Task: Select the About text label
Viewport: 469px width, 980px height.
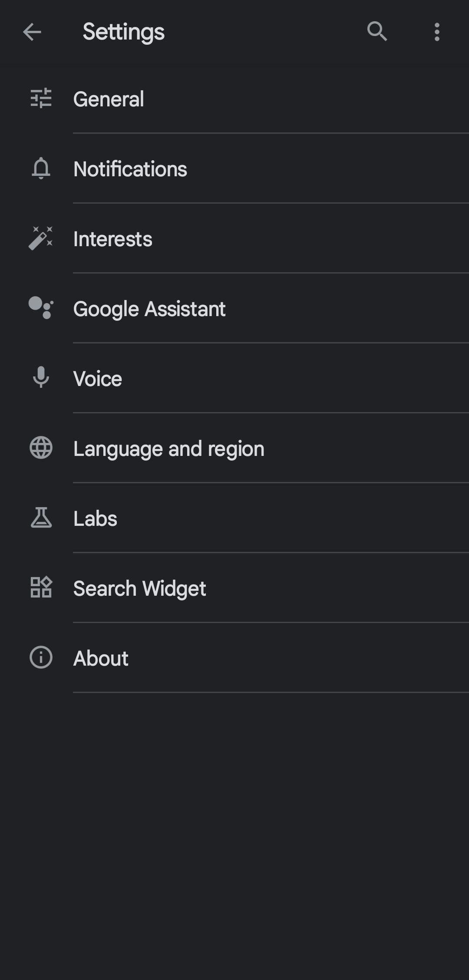Action: 101,659
